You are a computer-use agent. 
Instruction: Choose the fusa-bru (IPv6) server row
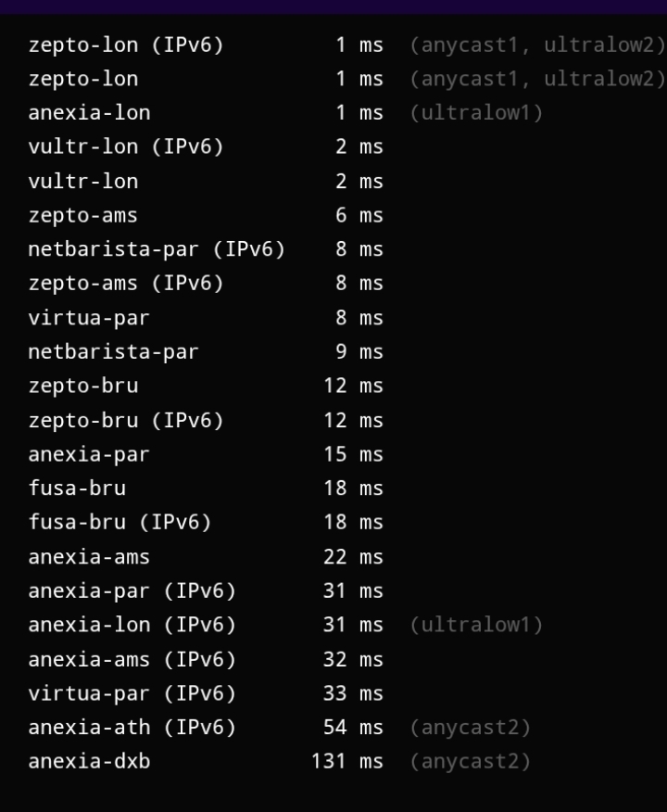(x=120, y=522)
